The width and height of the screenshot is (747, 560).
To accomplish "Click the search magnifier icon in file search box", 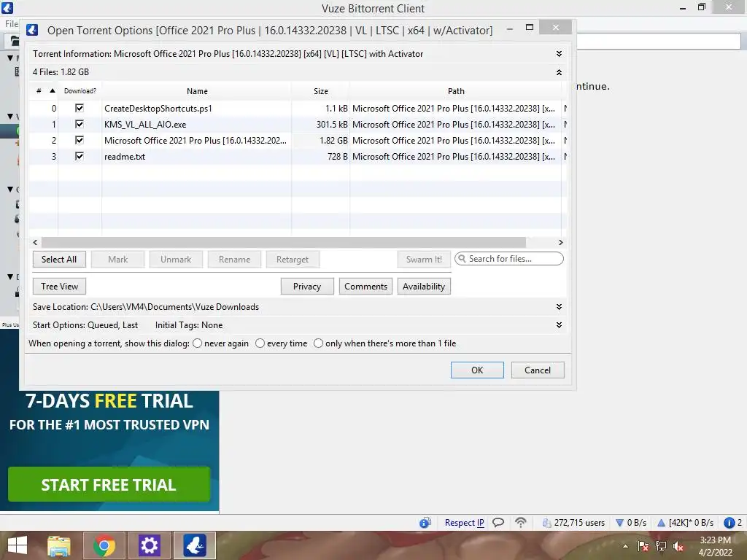I will 462,259.
